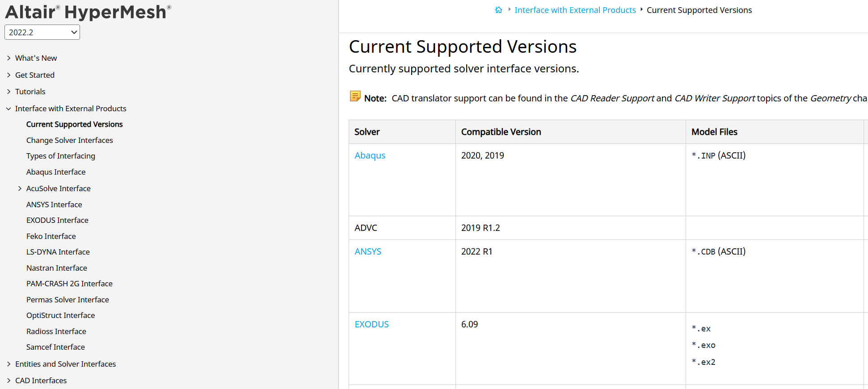Expand the Get Started section
This screenshot has width=868, height=389.
pyautogui.click(x=8, y=75)
